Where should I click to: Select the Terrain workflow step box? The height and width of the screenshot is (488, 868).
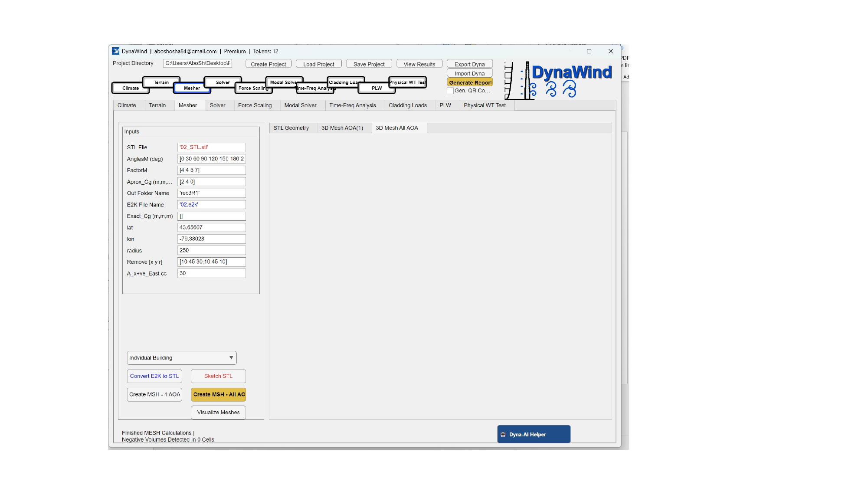[161, 82]
